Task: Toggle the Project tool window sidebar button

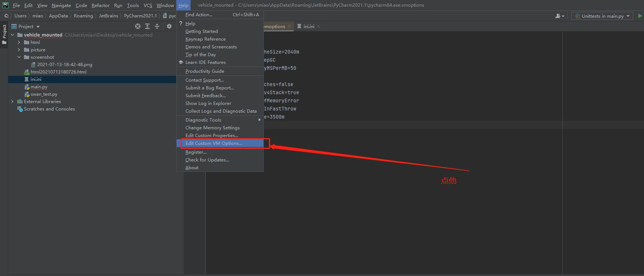Action: pos(4,34)
